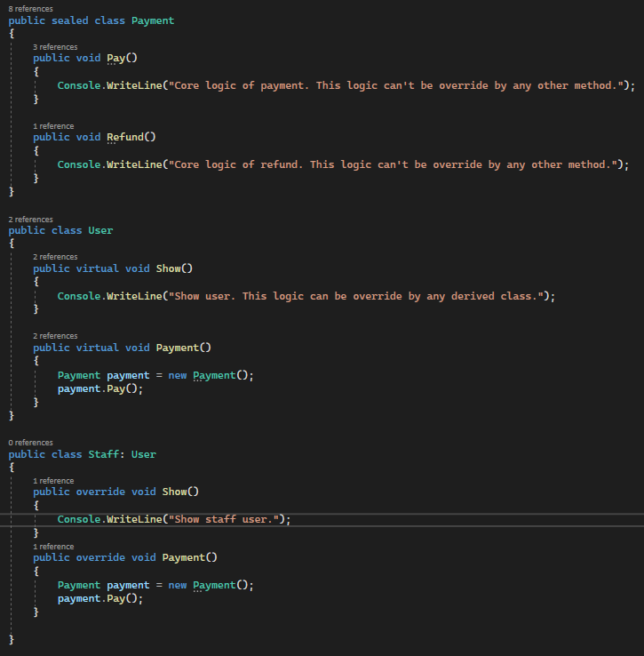
Task: Place cursor on Refund method name declaration
Action: click(x=125, y=137)
